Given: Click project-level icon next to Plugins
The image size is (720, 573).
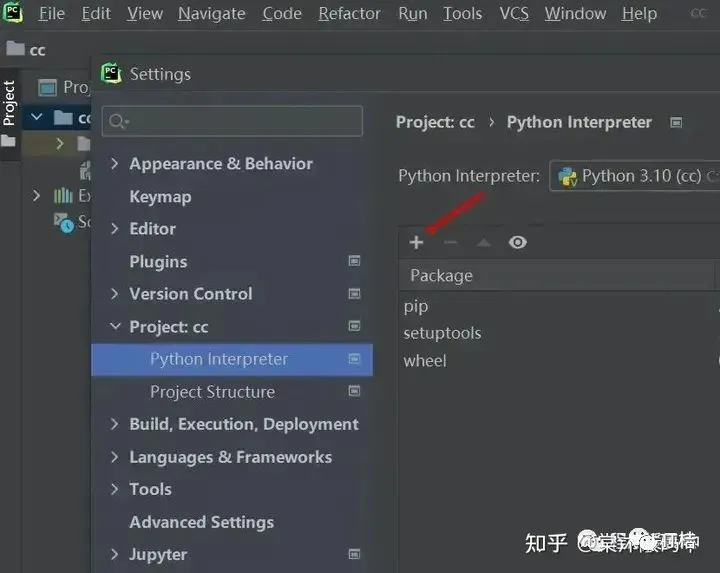Looking at the screenshot, I should coord(354,261).
